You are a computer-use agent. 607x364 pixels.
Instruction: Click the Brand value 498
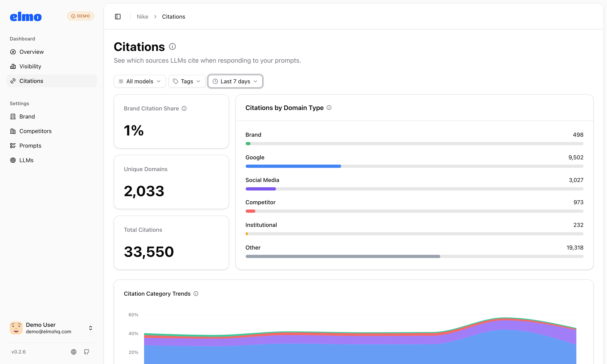tap(578, 135)
